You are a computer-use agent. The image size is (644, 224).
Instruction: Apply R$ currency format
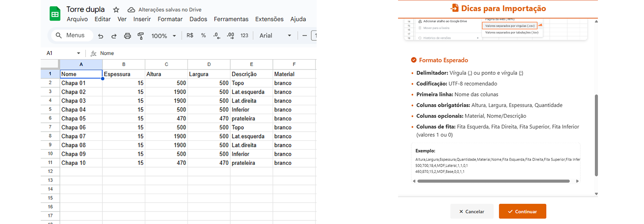tap(190, 36)
